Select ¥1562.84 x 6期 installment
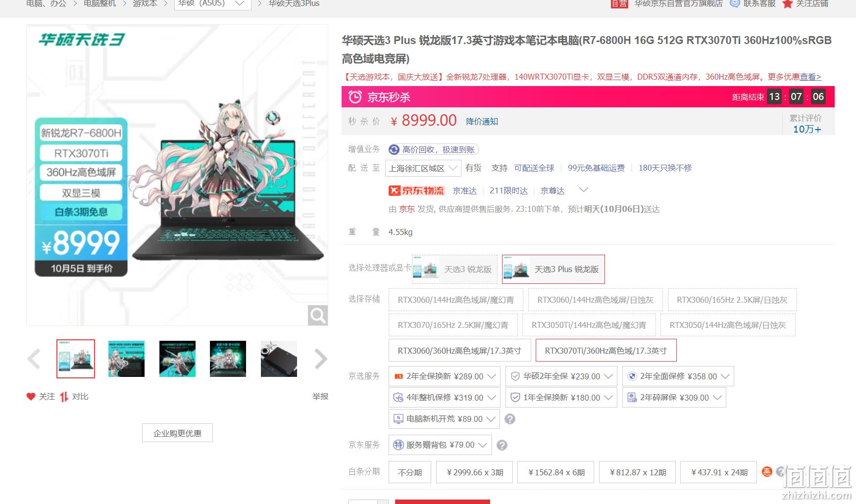The image size is (856, 504). coord(556,472)
